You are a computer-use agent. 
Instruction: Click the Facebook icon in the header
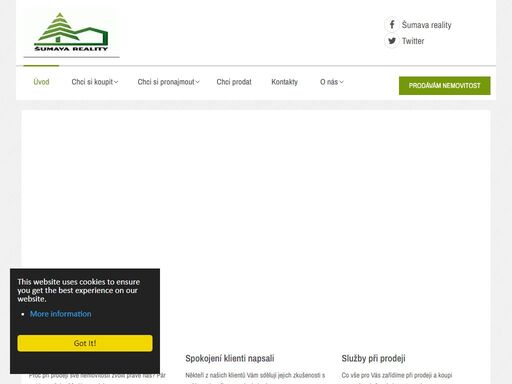392,25
